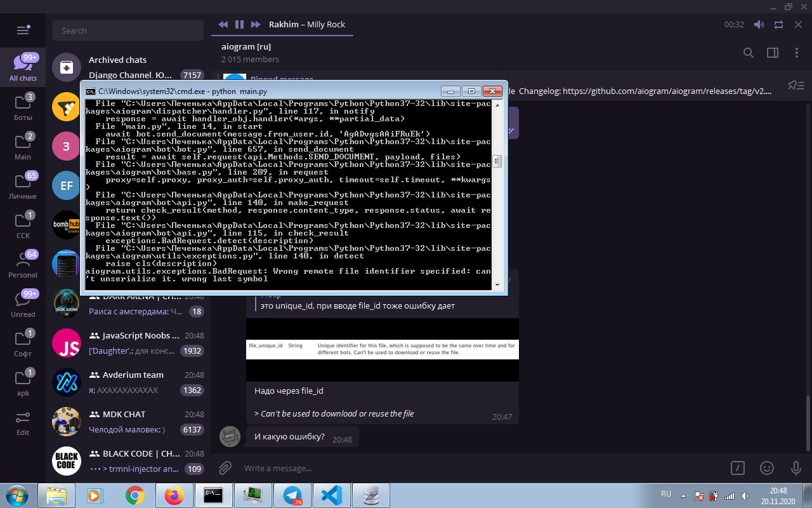Open the Avderium team chat
Viewport: 812px width, 508px height.
click(x=128, y=382)
